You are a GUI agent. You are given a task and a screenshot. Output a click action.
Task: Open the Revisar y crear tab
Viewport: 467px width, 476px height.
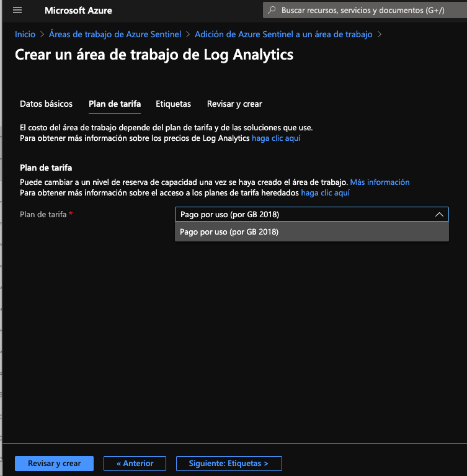tap(234, 104)
